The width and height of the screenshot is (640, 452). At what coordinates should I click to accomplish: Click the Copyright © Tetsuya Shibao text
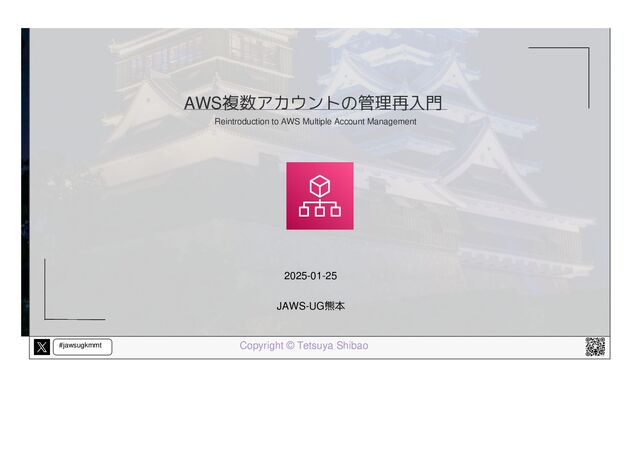click(x=304, y=346)
